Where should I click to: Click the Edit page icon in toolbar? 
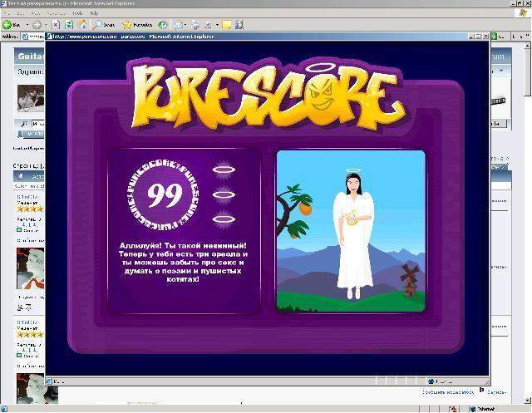pos(208,25)
